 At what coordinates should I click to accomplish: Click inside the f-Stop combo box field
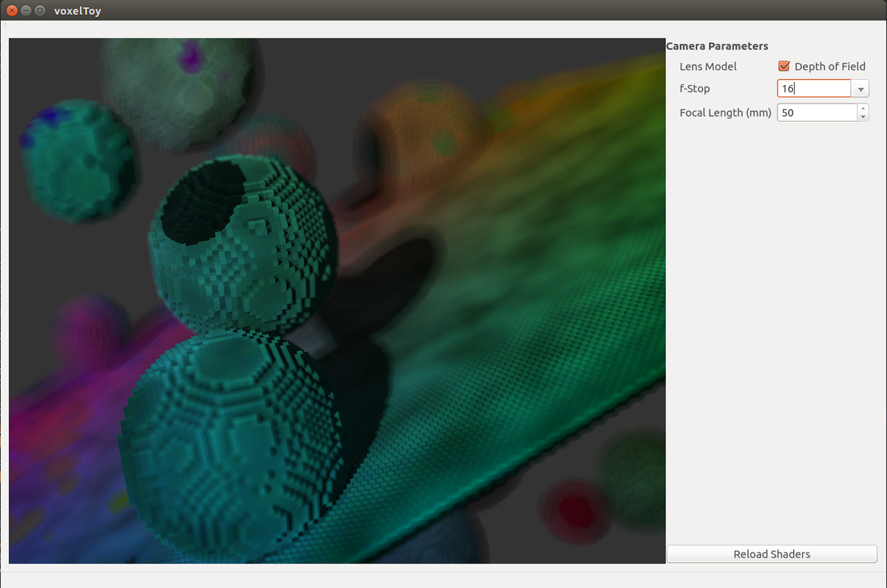[813, 88]
